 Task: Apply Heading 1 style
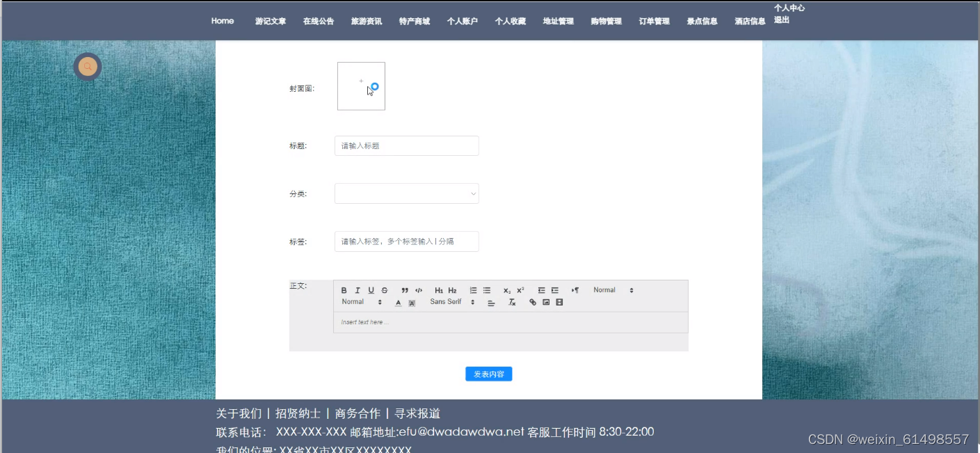[439, 290]
